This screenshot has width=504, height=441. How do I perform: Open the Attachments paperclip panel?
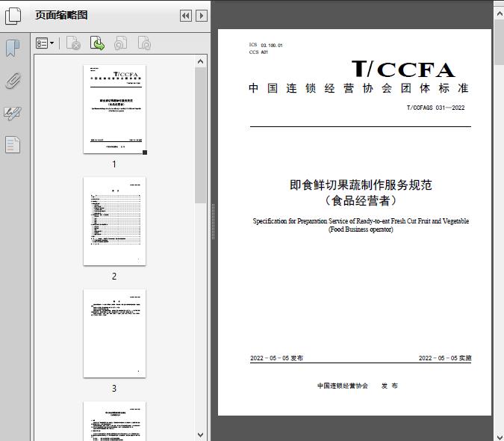(13, 81)
